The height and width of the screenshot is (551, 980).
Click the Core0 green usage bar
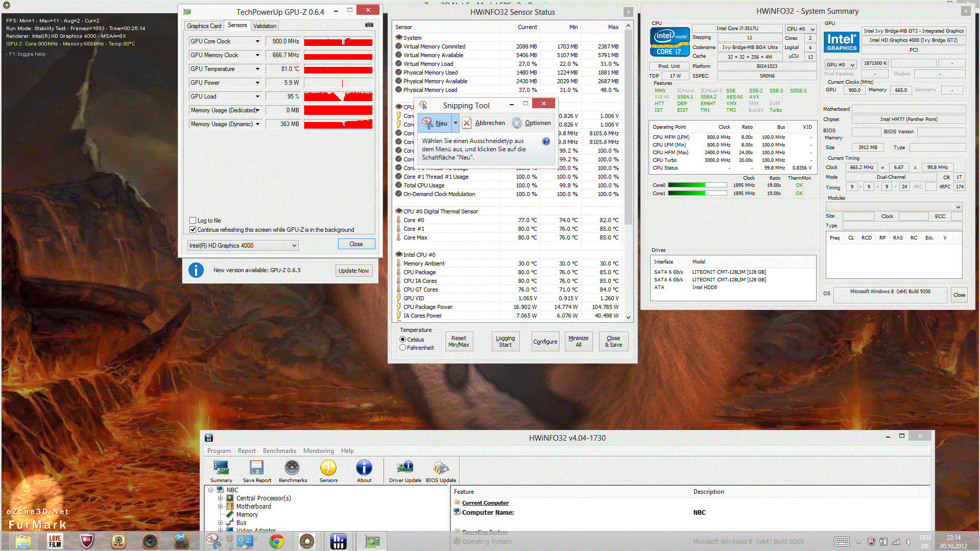697,185
